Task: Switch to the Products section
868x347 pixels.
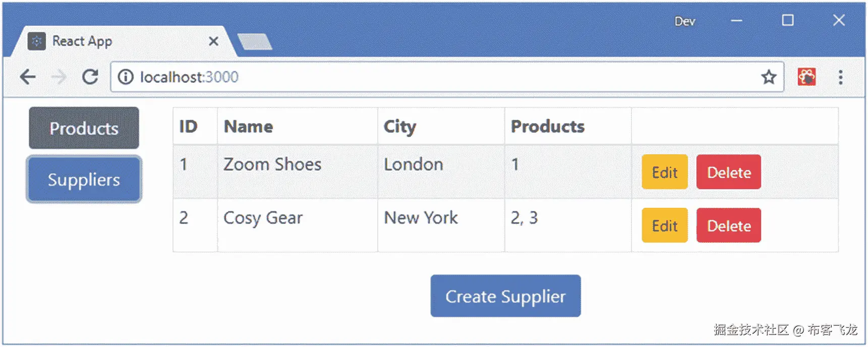Action: 84,128
